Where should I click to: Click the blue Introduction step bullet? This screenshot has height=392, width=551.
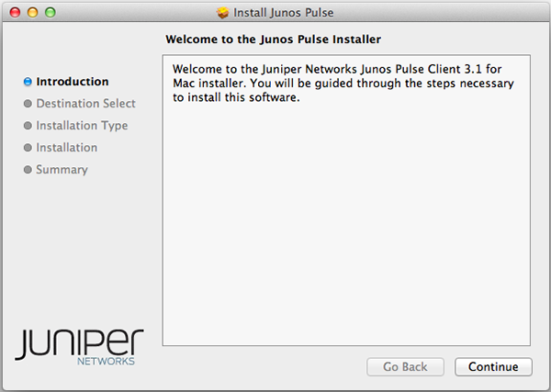click(28, 82)
